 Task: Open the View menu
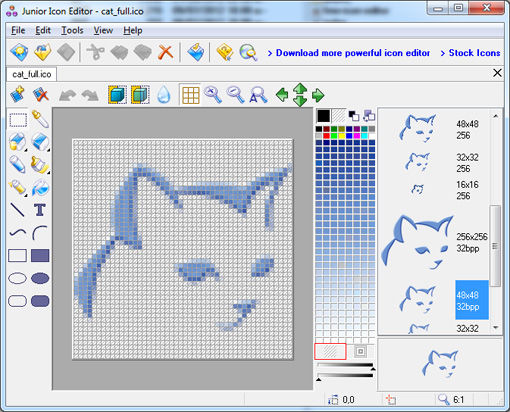(x=103, y=30)
